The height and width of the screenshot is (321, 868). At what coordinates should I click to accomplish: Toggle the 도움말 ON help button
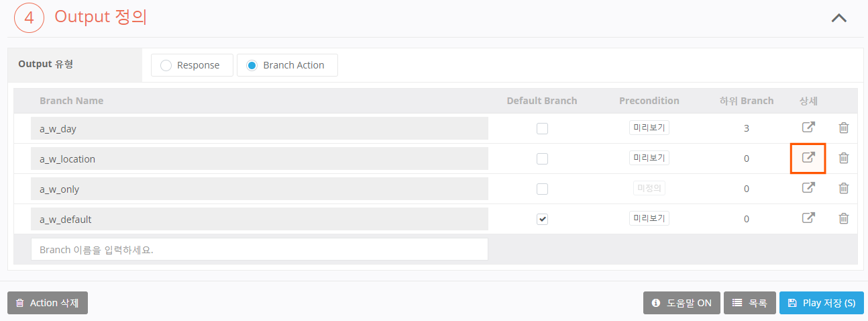pos(682,303)
